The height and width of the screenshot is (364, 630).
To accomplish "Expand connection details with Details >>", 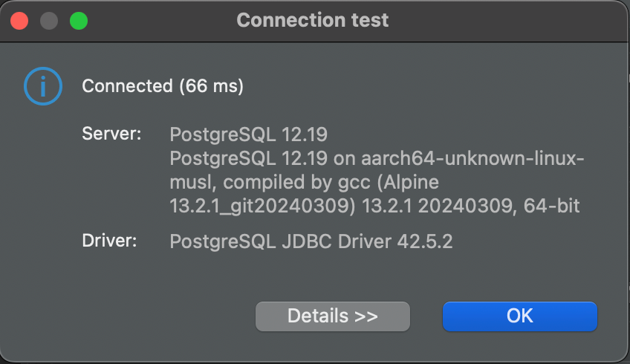I will [333, 316].
